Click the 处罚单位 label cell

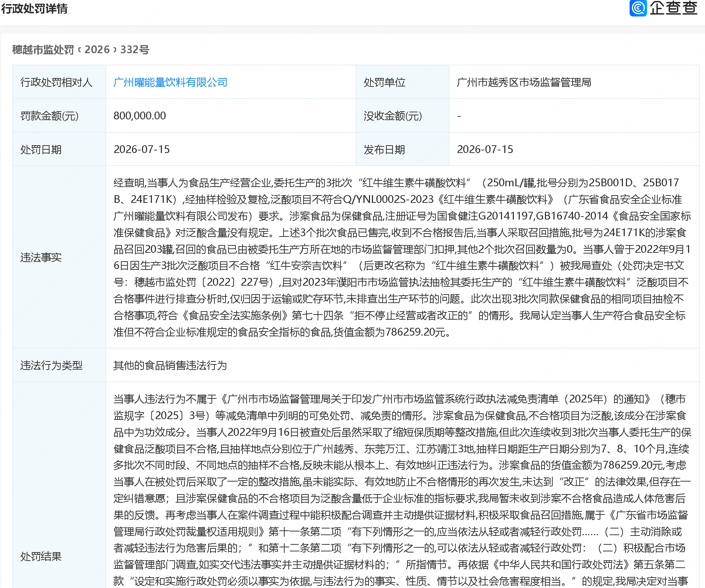point(402,82)
